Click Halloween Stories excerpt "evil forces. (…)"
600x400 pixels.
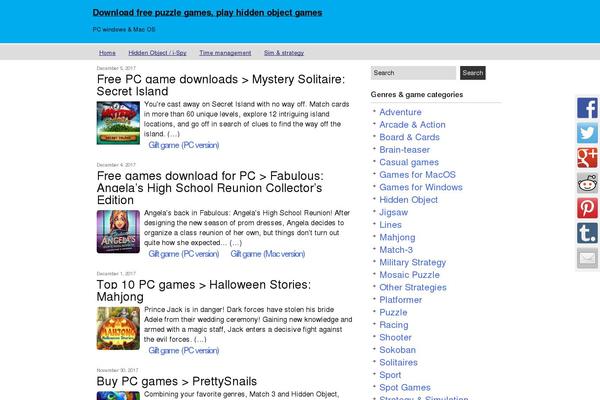tap(248, 325)
